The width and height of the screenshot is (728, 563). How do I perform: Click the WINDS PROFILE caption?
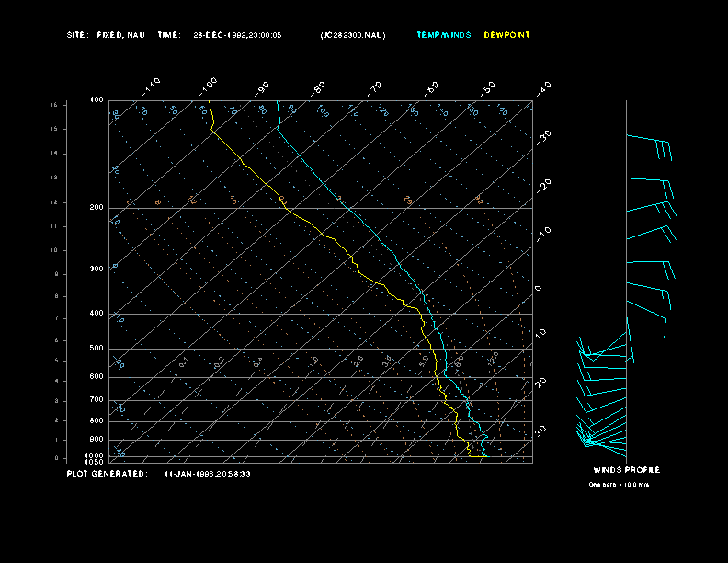[x=626, y=470]
